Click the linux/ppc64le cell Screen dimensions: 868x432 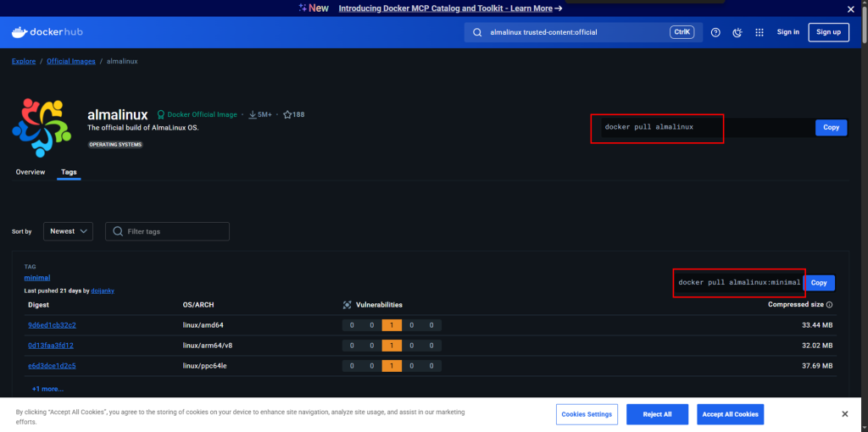pyautogui.click(x=205, y=366)
